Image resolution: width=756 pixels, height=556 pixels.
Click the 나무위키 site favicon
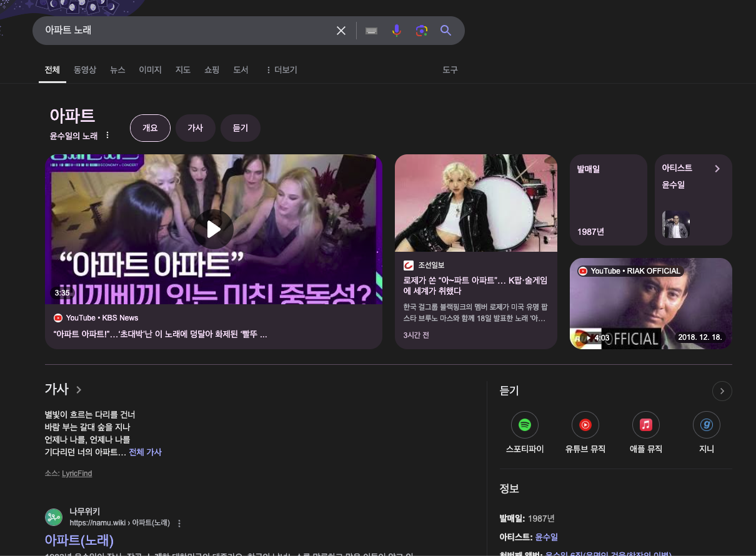click(54, 517)
